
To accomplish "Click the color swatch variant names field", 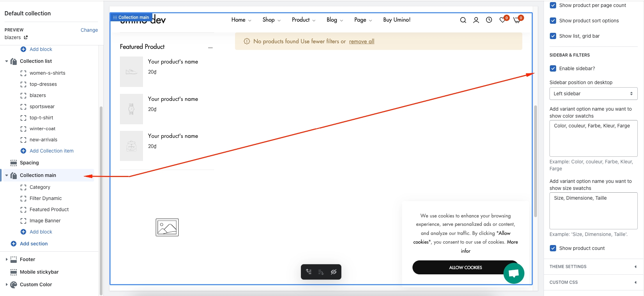I will tap(593, 138).
